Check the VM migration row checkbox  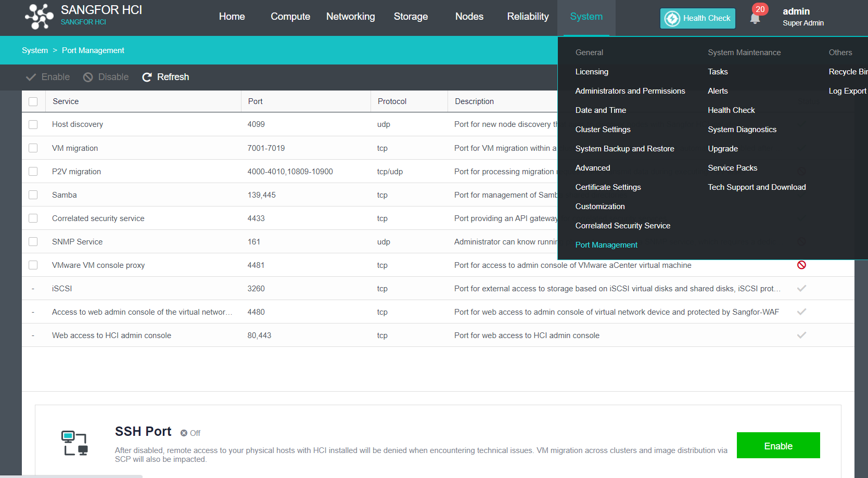33,148
